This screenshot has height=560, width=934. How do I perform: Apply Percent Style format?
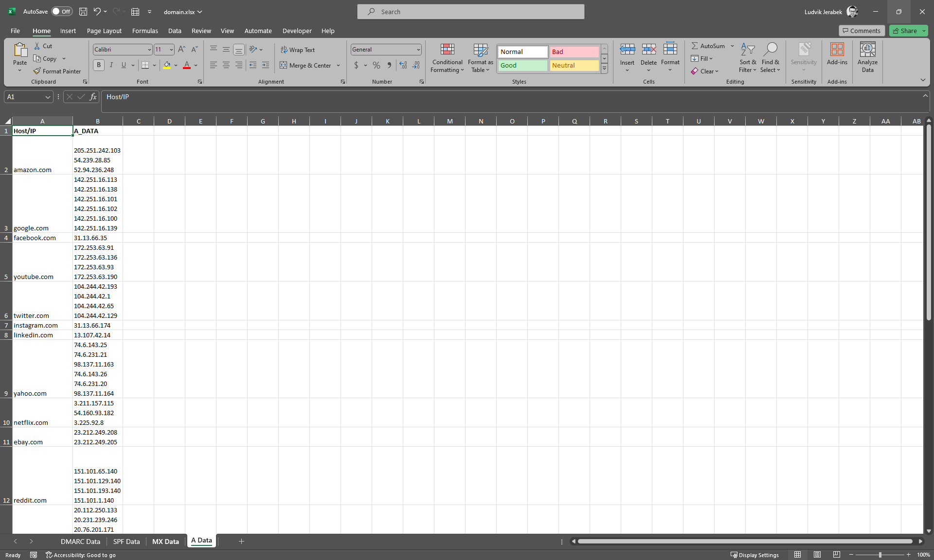click(377, 65)
